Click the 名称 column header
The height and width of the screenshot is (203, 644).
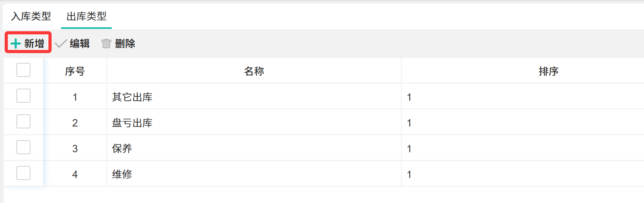click(254, 71)
